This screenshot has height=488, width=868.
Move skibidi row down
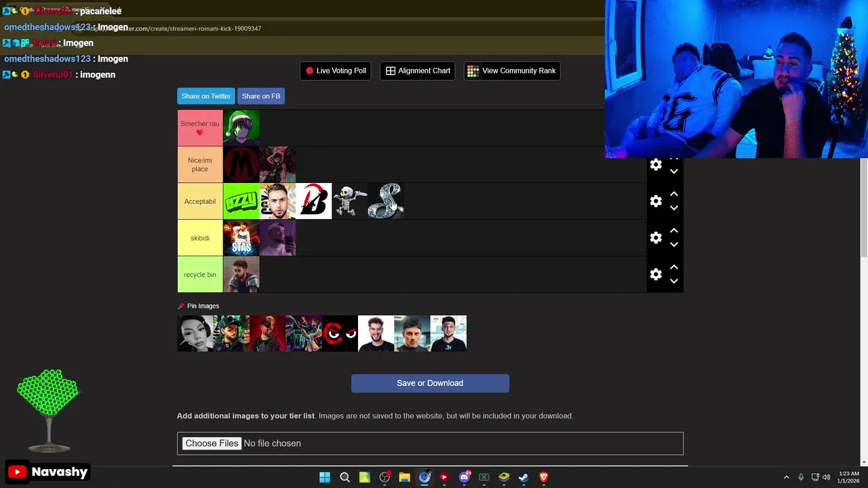(674, 245)
